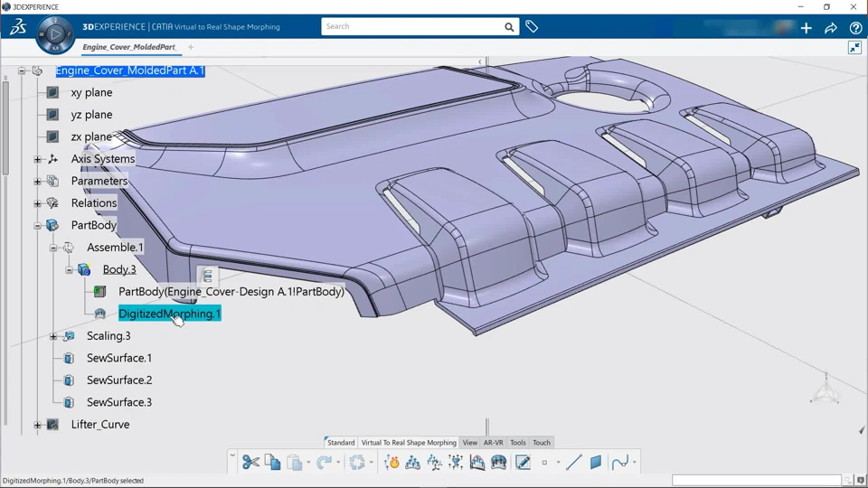Screen dimensions: 868x488
Task: Select DigitizedMorphing.1 in the tree
Action: pos(169,314)
